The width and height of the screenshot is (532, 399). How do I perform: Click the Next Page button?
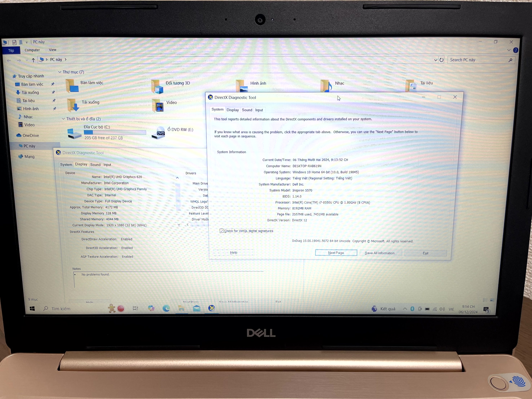(336, 253)
